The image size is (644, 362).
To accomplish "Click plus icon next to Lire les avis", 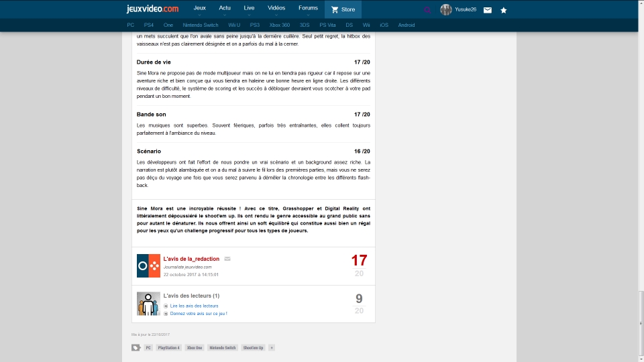I will pyautogui.click(x=166, y=306).
